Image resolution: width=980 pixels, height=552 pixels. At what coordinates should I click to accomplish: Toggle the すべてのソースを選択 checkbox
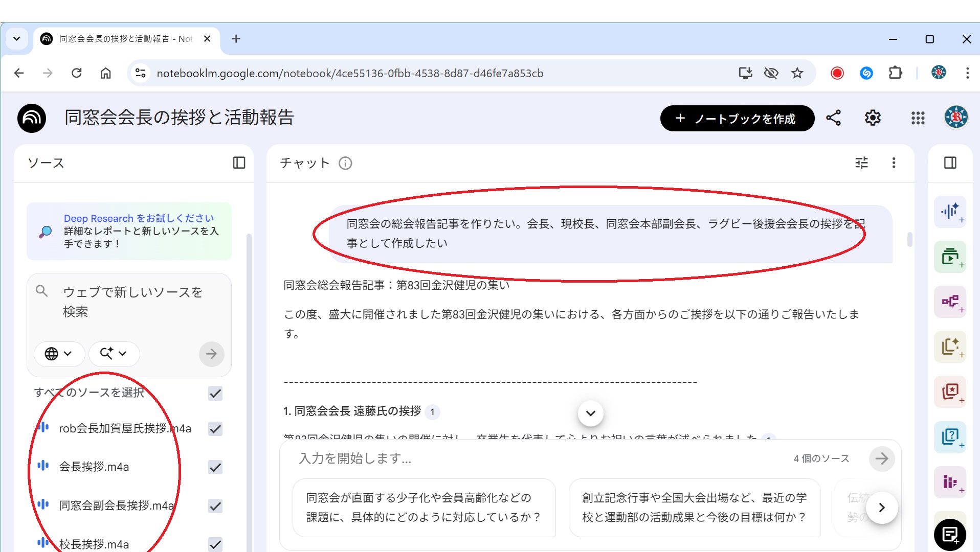click(215, 393)
